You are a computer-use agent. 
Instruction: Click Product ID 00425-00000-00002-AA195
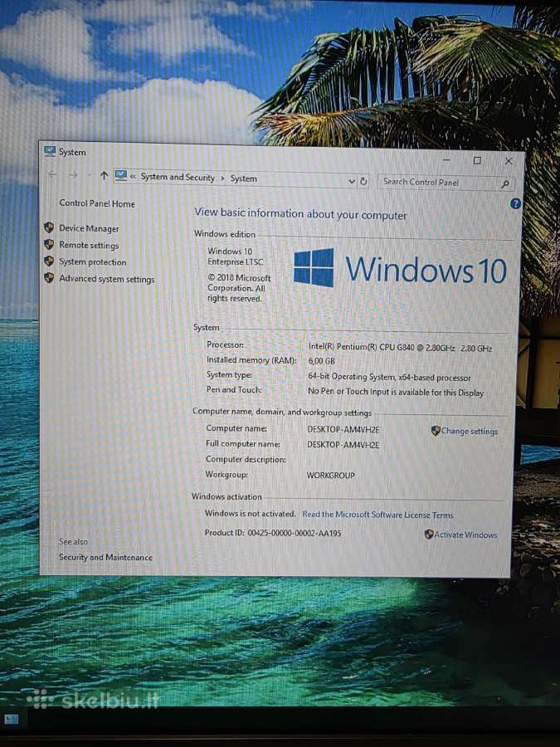point(273,533)
